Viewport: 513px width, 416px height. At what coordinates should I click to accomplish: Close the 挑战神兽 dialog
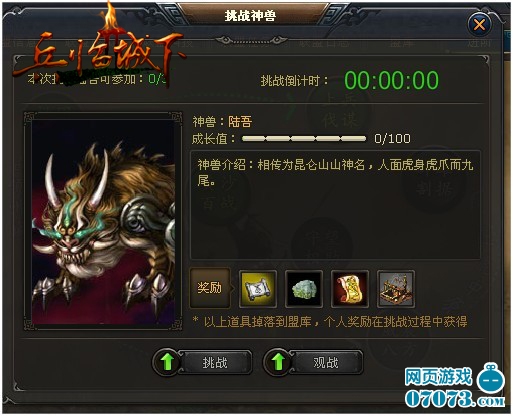coord(479,24)
